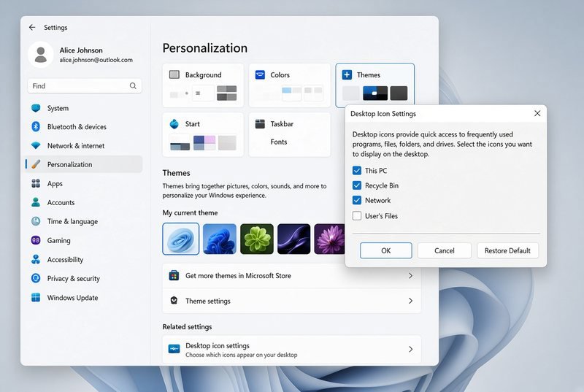
Task: Click the Time & language label
Action: point(72,221)
